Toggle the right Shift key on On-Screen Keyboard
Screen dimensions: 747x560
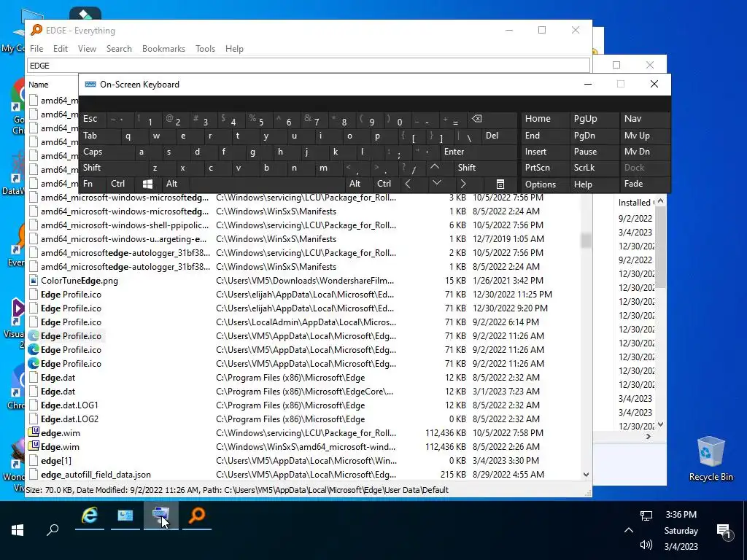(485, 167)
